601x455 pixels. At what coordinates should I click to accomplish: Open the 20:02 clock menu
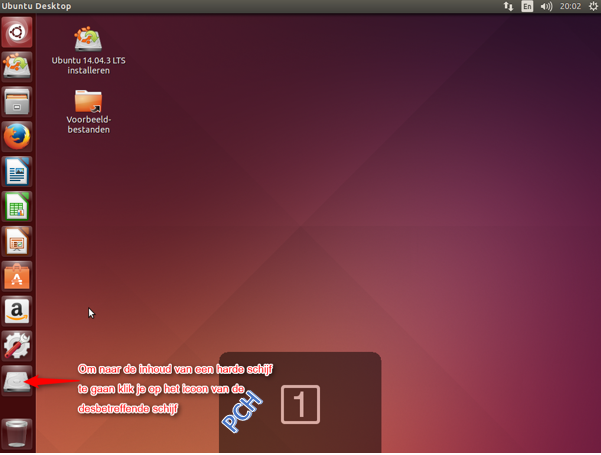click(x=570, y=6)
